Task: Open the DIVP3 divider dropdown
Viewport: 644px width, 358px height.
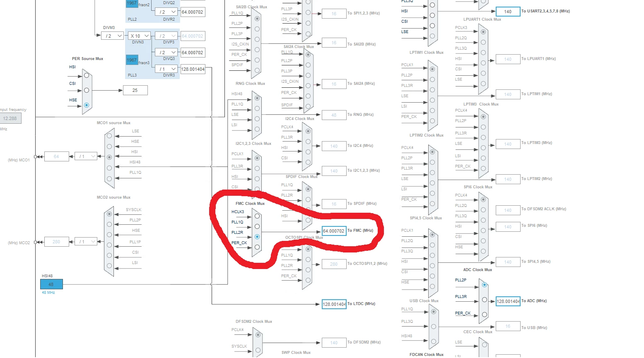Action: [x=166, y=36]
